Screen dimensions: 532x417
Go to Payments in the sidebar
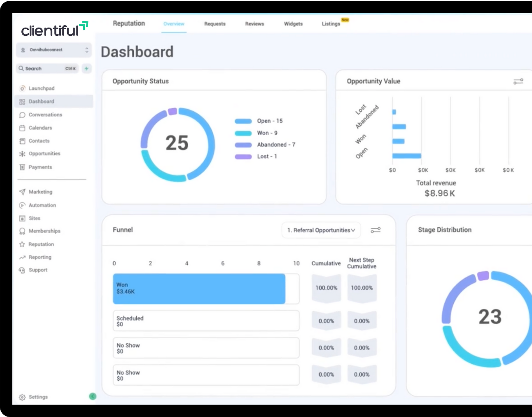[40, 167]
